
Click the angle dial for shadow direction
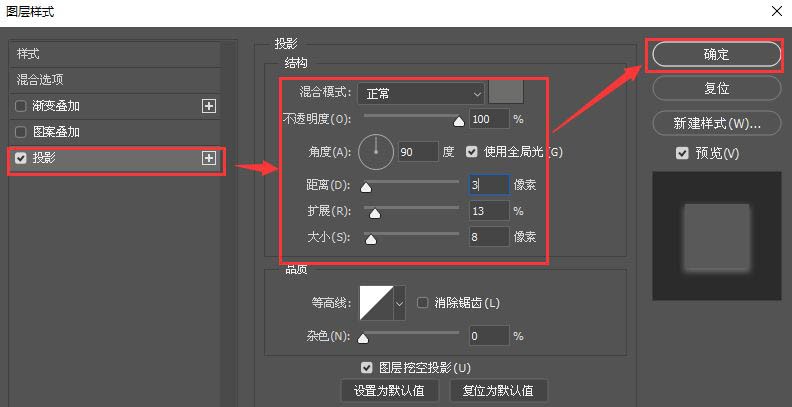(x=375, y=151)
